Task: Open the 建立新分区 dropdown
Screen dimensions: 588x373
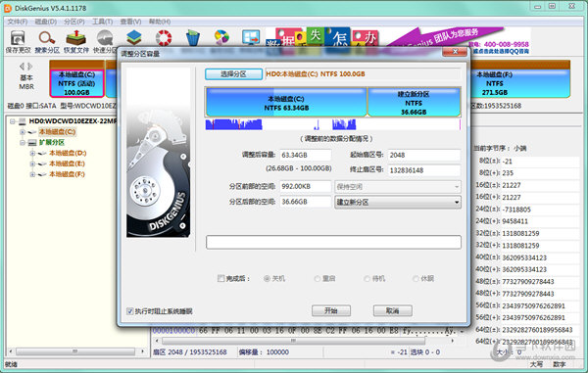Action: [x=398, y=203]
